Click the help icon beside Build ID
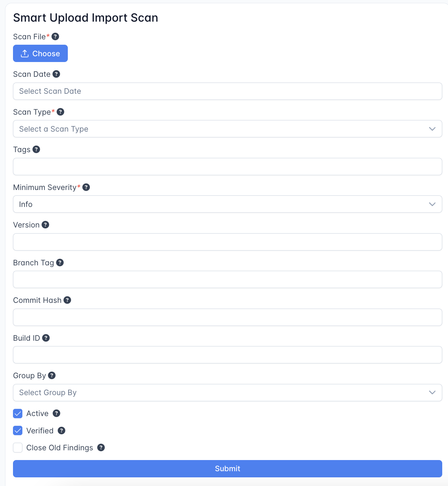Viewport: 448px width, 486px height. click(x=46, y=338)
